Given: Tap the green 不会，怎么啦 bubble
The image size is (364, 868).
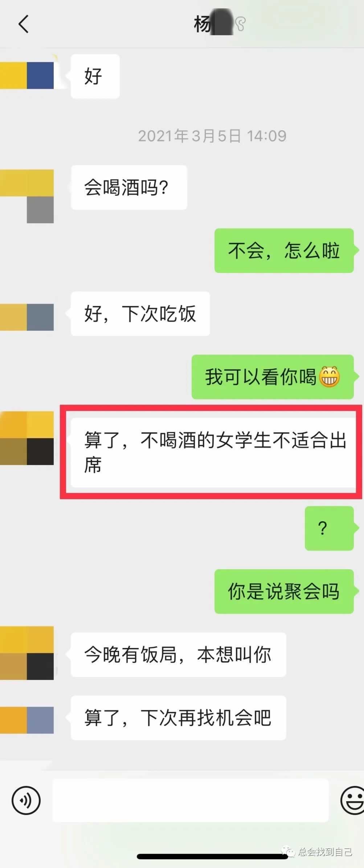Looking at the screenshot, I should click(x=284, y=250).
